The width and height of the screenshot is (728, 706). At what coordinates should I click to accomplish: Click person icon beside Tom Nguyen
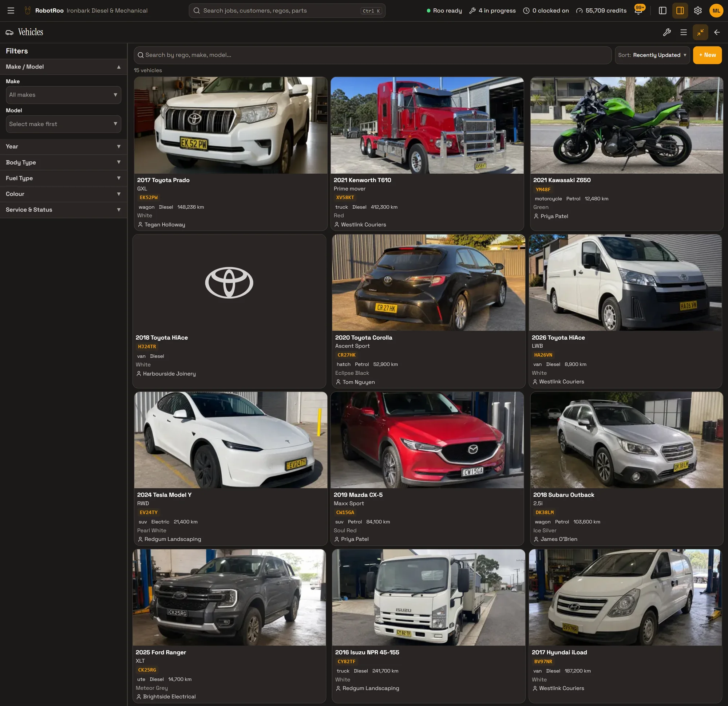338,382
